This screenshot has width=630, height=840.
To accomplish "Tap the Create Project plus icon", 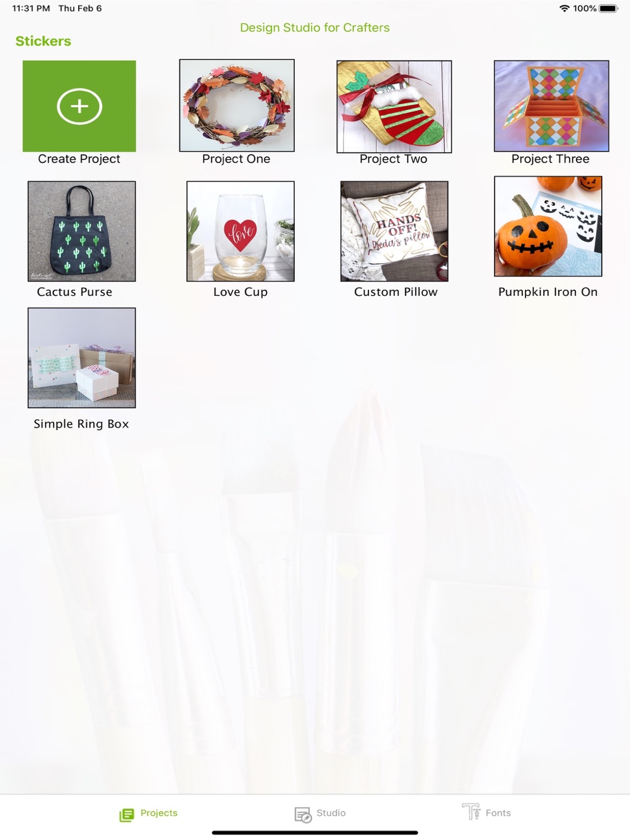I will pos(79,106).
